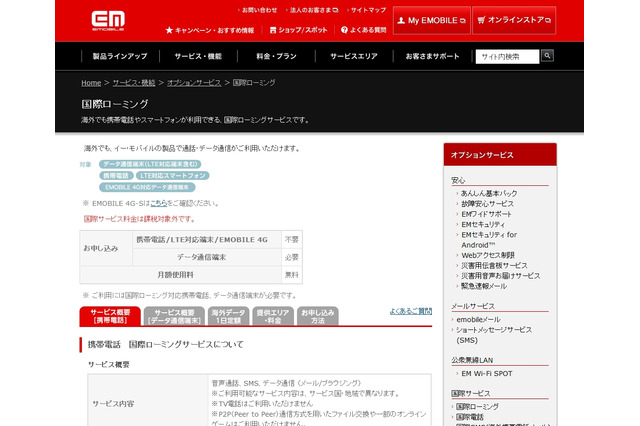This screenshot has height=426, width=640.
Task: Open 災害用伝言板サービス sidebar link
Action: 494,266
